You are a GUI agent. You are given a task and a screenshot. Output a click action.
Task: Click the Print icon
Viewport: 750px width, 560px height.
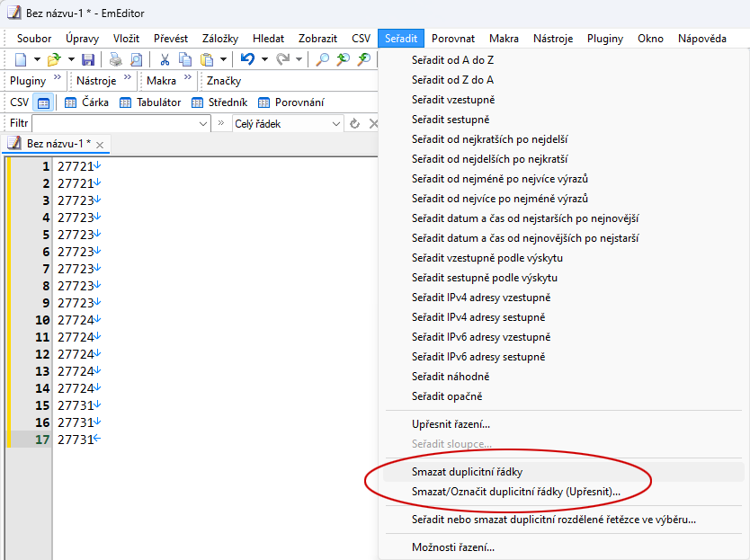tap(116, 60)
